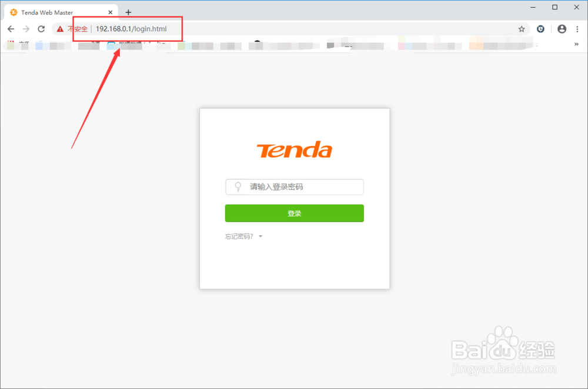Click the red not-secure warning icon
The image size is (588, 389).
[60, 29]
